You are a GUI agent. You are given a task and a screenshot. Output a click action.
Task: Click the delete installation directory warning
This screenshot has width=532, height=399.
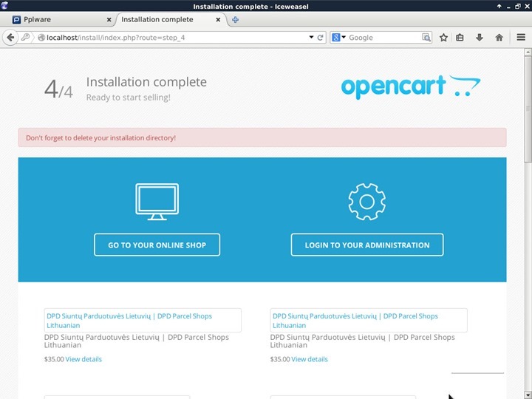coord(262,137)
